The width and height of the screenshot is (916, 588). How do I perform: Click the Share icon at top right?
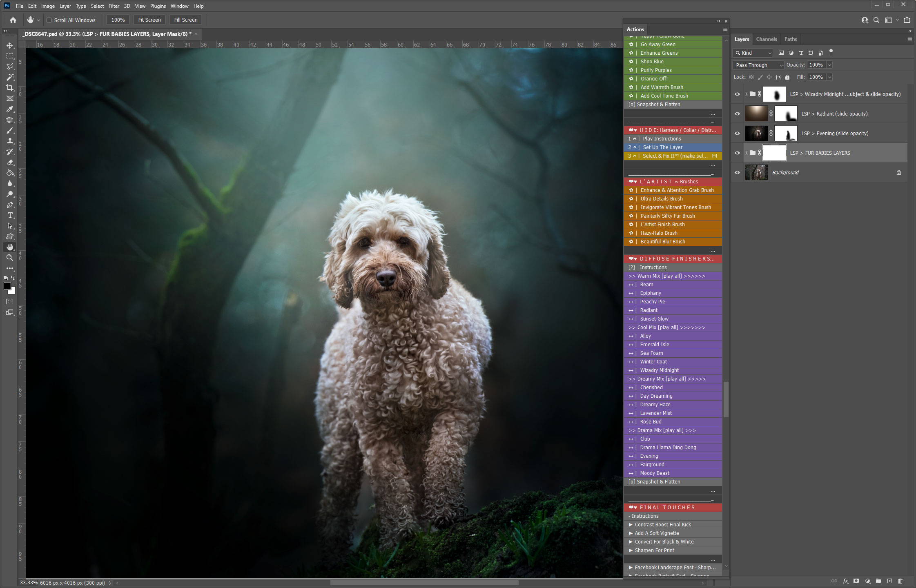907,20
